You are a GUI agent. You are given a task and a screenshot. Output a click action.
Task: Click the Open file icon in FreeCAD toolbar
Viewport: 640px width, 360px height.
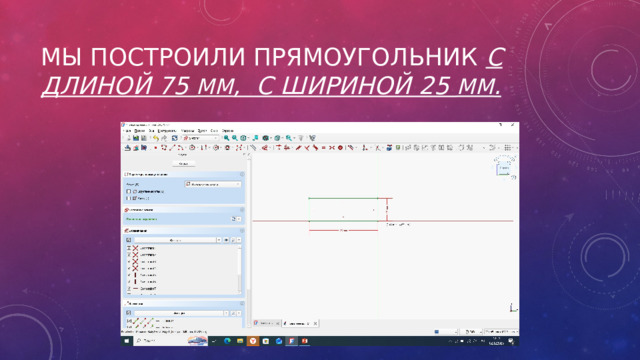[136, 138]
